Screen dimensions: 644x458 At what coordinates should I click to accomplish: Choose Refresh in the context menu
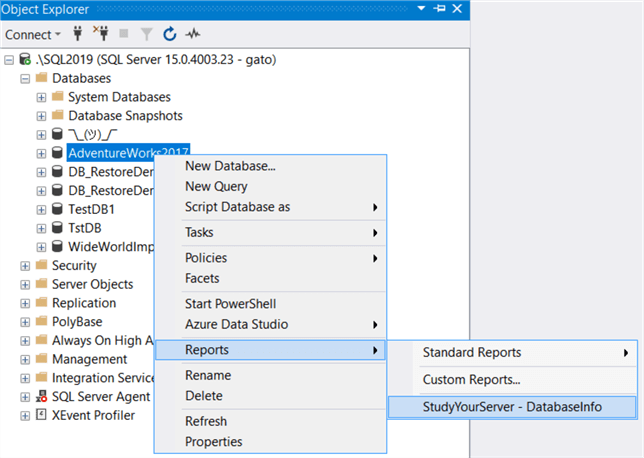[x=270, y=421]
